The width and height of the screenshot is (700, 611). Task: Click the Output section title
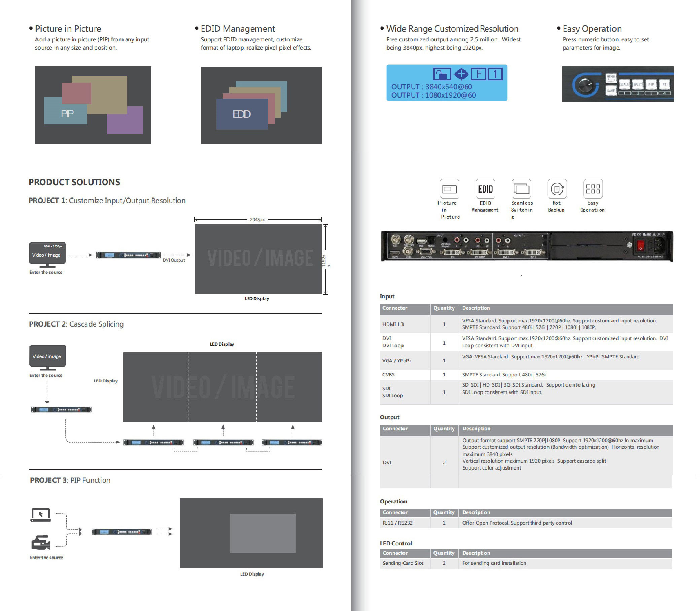[x=390, y=417]
